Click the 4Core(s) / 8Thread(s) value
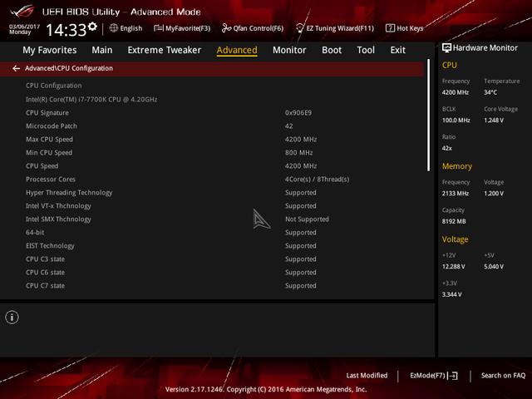Screen dimensions: 532x399 317,180
